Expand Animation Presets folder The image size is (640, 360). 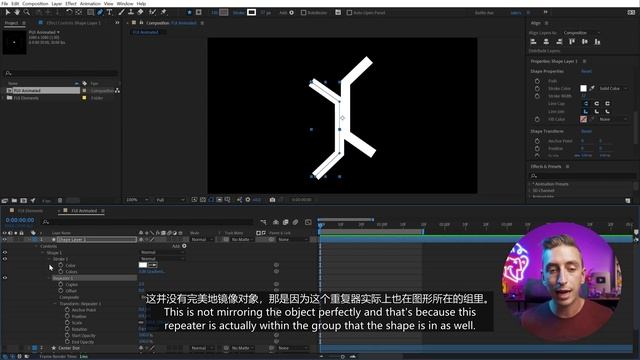(x=530, y=184)
